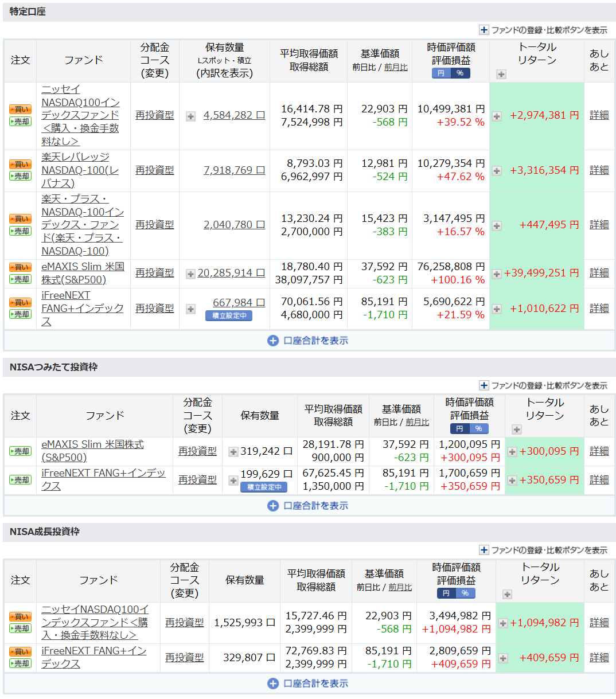
Task: Toggle 円 display in 特定口座 valuation header
Action: point(440,73)
